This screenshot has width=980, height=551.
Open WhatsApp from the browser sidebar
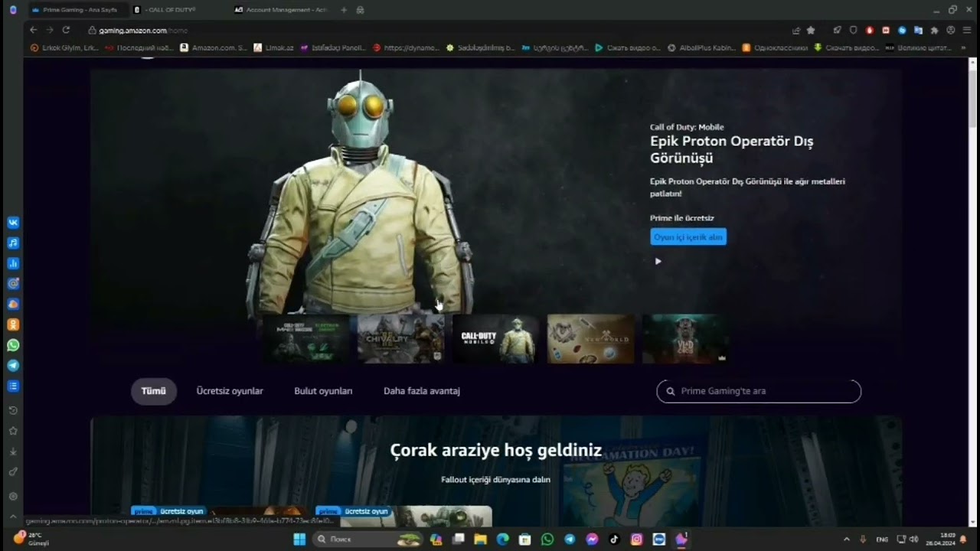click(13, 345)
